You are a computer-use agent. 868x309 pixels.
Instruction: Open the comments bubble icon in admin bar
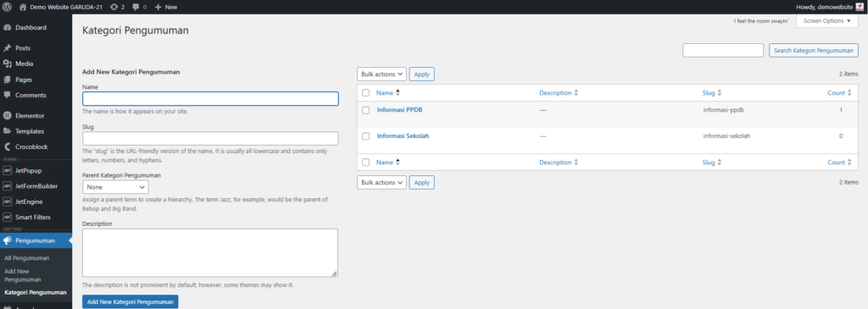click(x=136, y=7)
